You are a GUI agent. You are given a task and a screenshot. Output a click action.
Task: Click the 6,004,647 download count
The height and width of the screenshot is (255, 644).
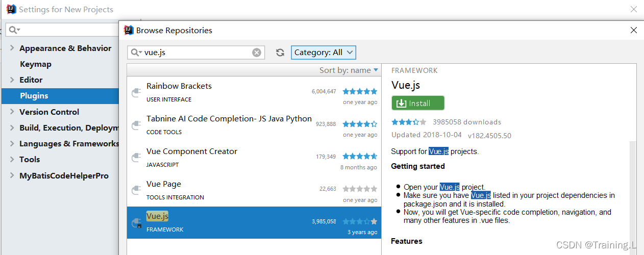tap(324, 92)
